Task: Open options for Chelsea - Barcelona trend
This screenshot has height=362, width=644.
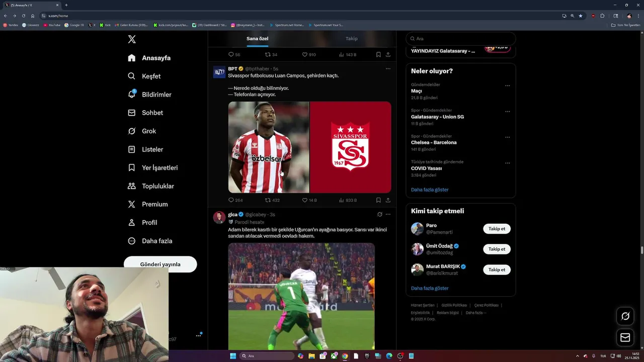Action: pos(508,137)
